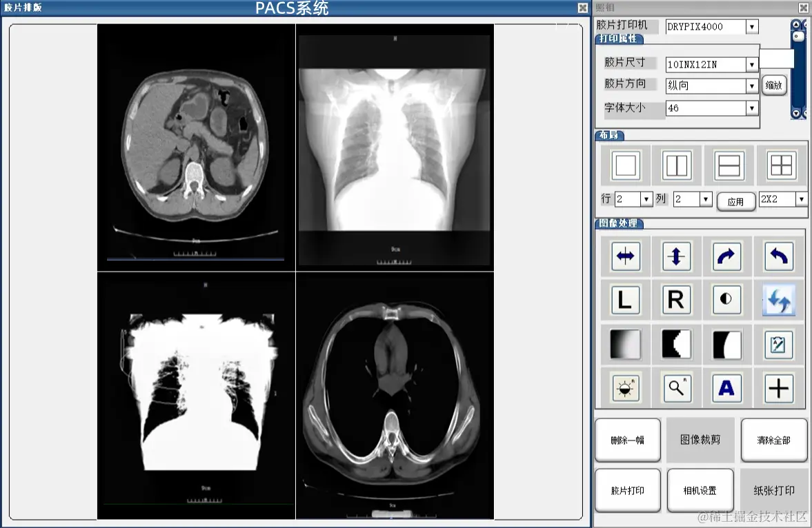
Task: Flip image horizontally
Action: coord(626,256)
